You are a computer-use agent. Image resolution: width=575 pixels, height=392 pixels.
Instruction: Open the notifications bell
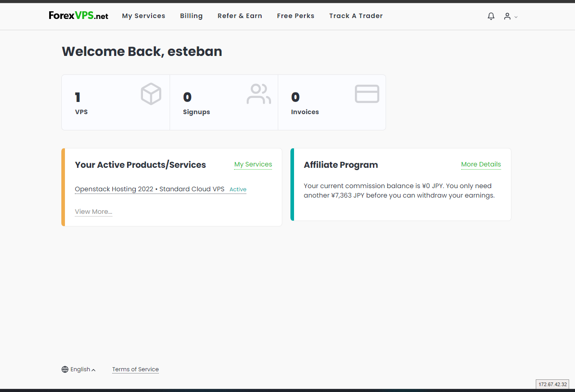click(x=491, y=16)
